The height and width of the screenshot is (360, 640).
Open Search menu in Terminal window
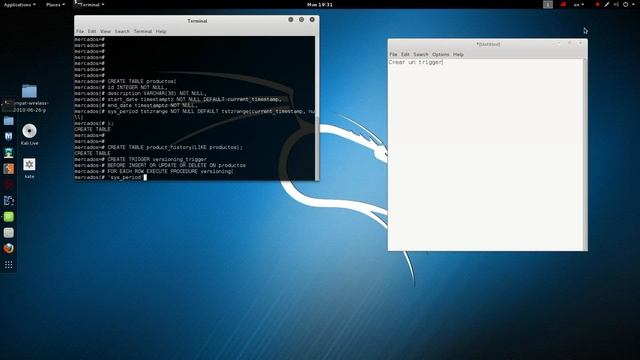pyautogui.click(x=122, y=31)
